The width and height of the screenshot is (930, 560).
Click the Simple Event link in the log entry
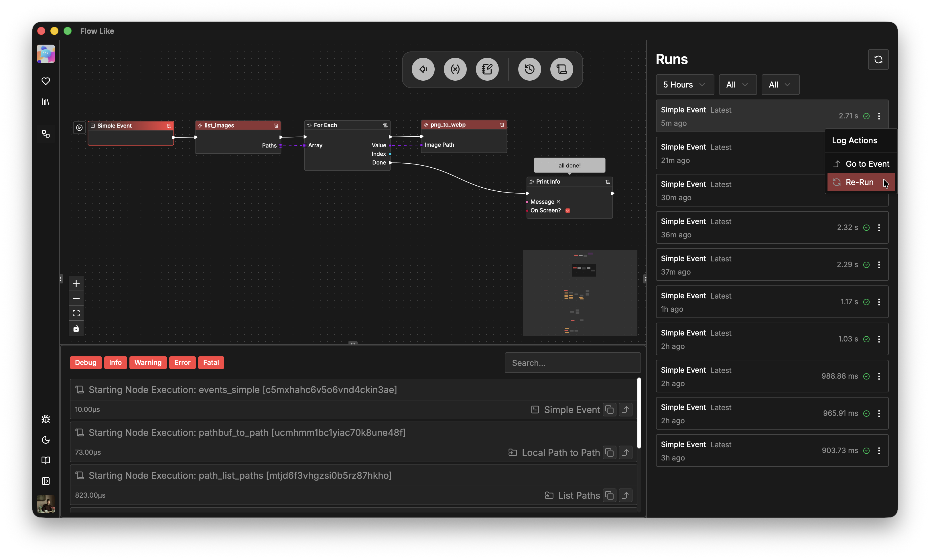click(572, 410)
